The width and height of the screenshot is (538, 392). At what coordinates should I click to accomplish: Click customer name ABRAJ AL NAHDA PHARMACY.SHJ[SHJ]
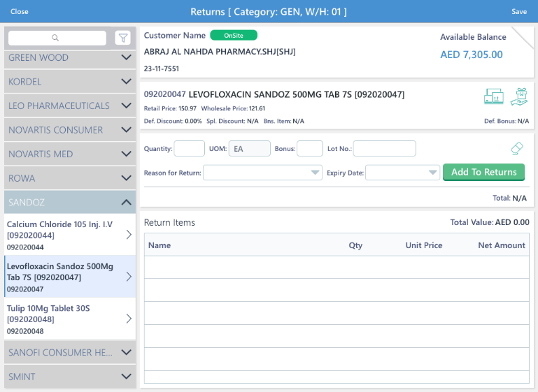pyautogui.click(x=220, y=52)
